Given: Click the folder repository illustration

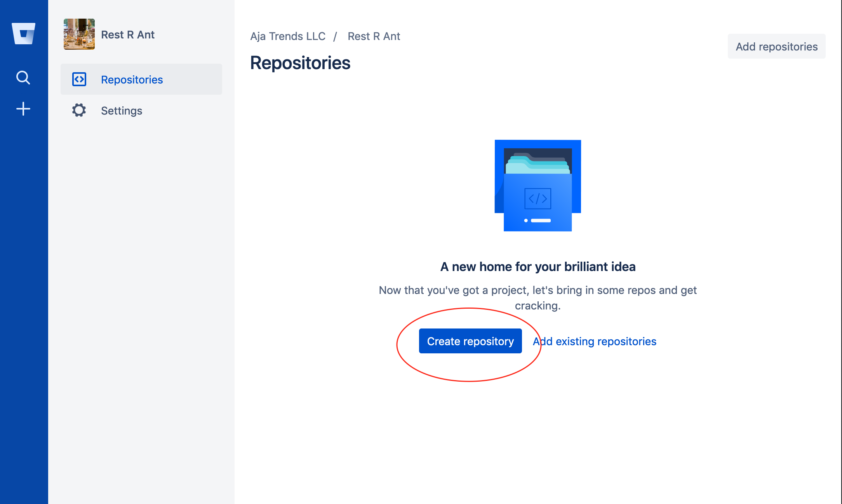Looking at the screenshot, I should click(538, 186).
